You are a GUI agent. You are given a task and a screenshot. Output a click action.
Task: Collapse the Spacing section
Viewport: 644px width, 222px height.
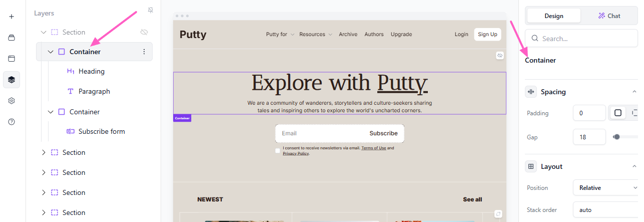(x=634, y=92)
